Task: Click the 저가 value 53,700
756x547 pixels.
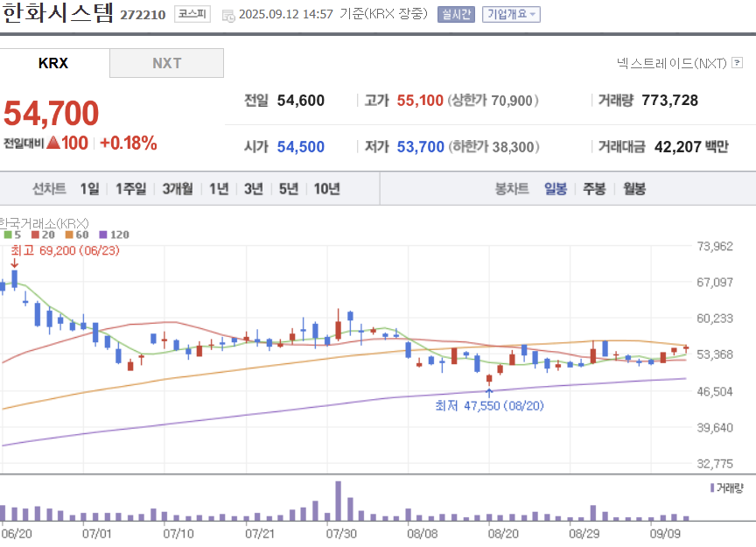Action: point(420,147)
